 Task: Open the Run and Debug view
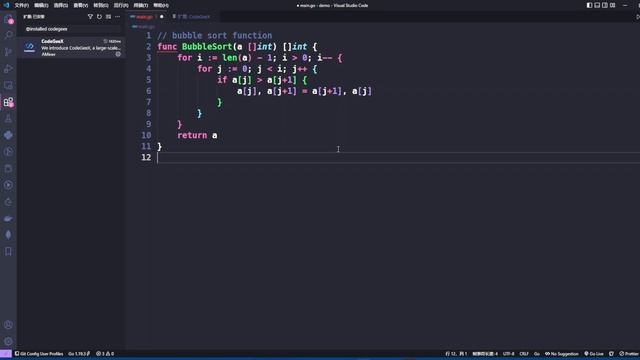pyautogui.click(x=8, y=69)
